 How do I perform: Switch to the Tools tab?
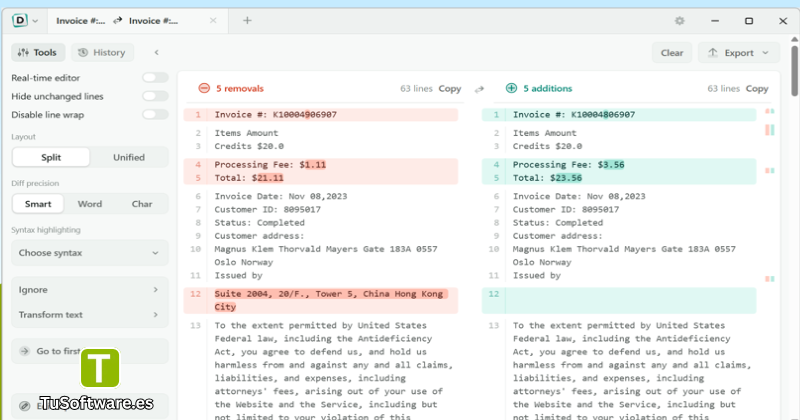coord(38,53)
